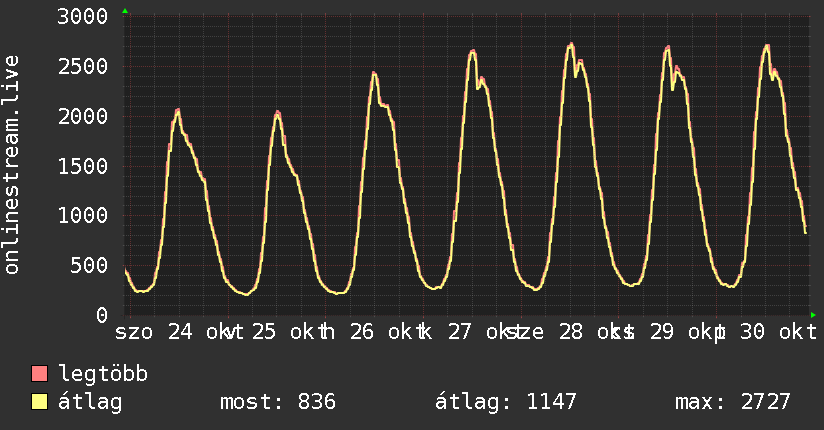Click the green arrow atop the y-axis
Image resolution: width=824 pixels, height=430 pixels.
point(125,11)
